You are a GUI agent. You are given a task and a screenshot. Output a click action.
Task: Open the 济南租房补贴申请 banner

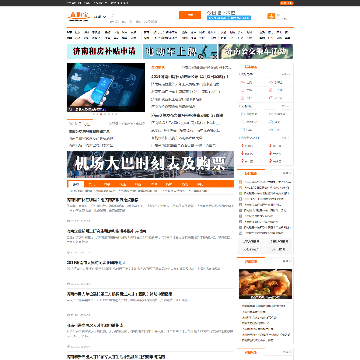(104, 52)
